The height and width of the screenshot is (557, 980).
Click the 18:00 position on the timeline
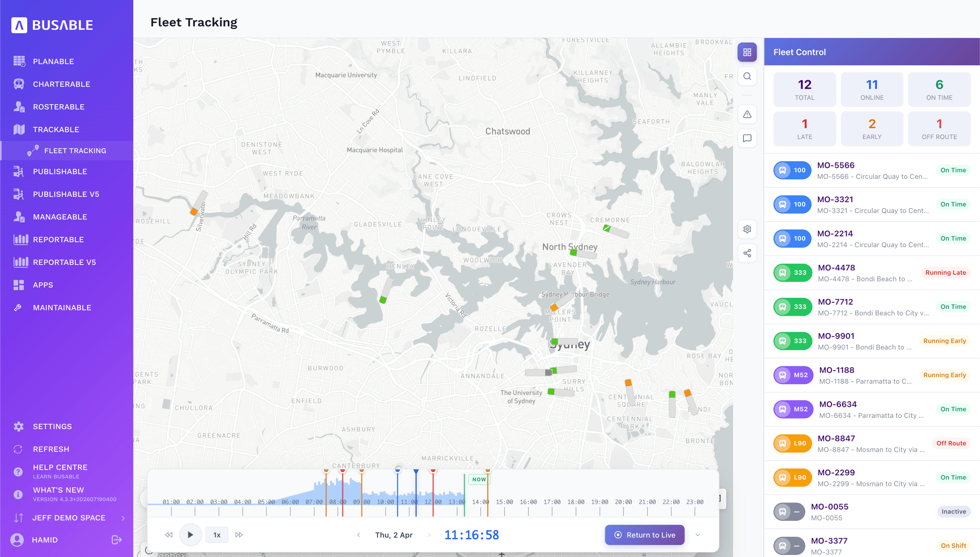point(576,502)
